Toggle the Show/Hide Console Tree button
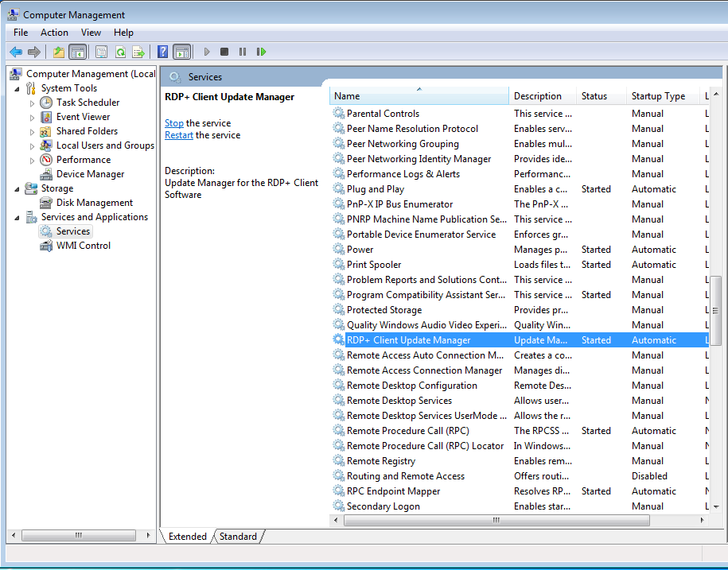The height and width of the screenshot is (570, 728). coord(77,52)
